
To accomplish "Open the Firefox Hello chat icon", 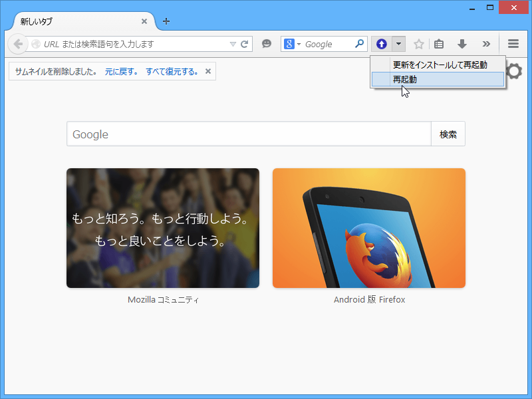I will (x=267, y=43).
